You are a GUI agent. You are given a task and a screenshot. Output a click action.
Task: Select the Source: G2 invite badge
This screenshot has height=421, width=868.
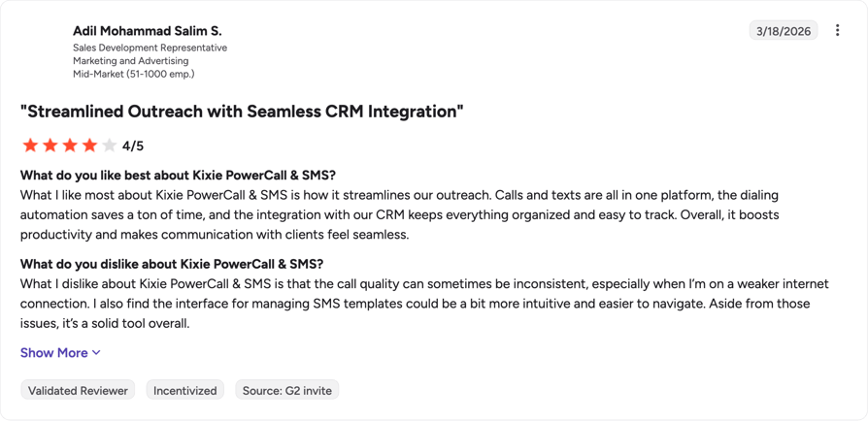pos(286,390)
